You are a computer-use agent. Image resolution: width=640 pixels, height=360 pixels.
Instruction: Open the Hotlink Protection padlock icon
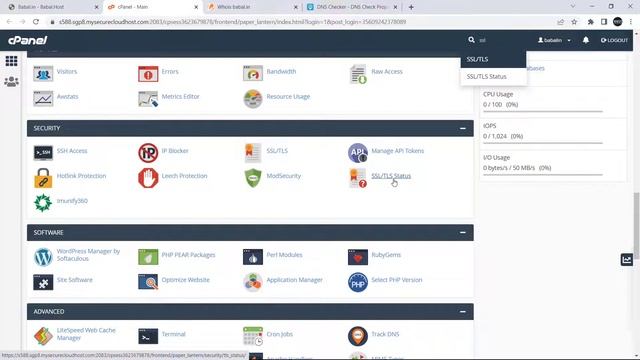[43, 178]
